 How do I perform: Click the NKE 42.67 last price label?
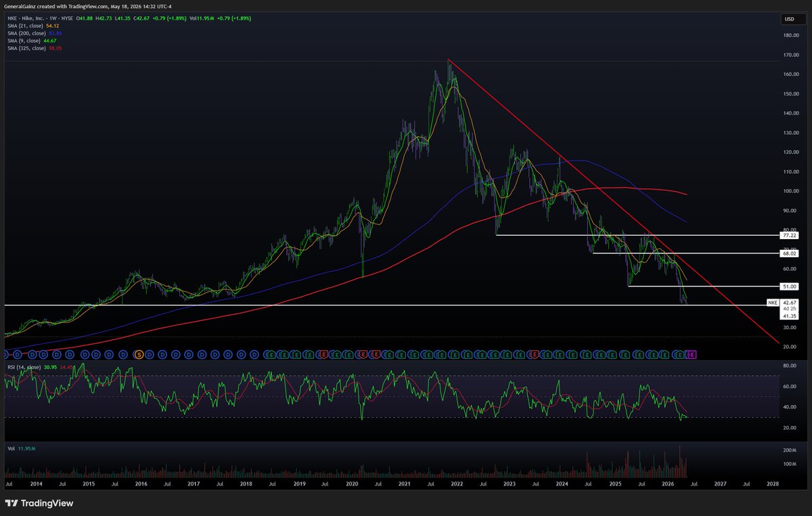click(x=782, y=302)
